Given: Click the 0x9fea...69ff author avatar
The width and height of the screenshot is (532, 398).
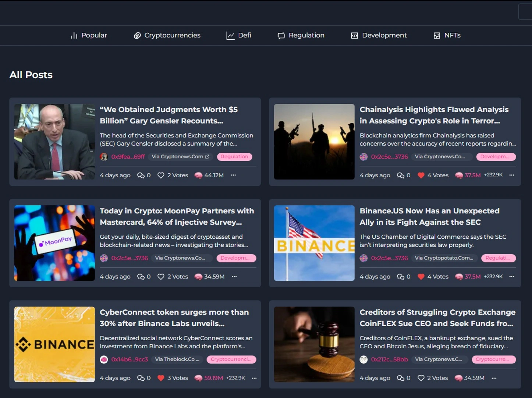Looking at the screenshot, I should coord(104,157).
